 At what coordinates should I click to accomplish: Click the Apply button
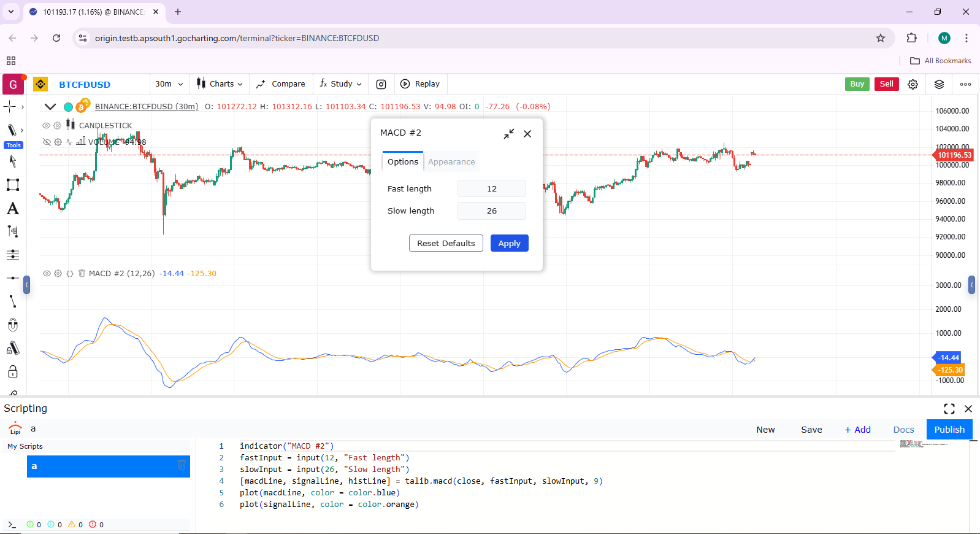[x=509, y=244]
